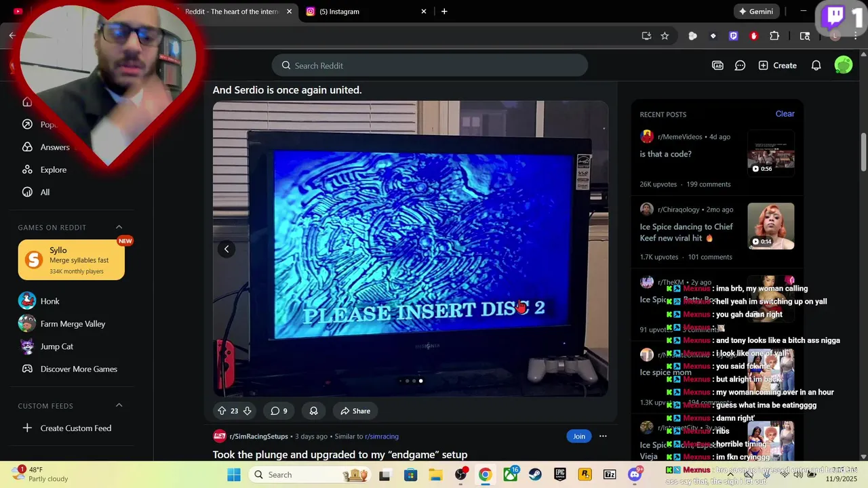
Task: Open the Chrome tab search icon
Action: click(805, 36)
